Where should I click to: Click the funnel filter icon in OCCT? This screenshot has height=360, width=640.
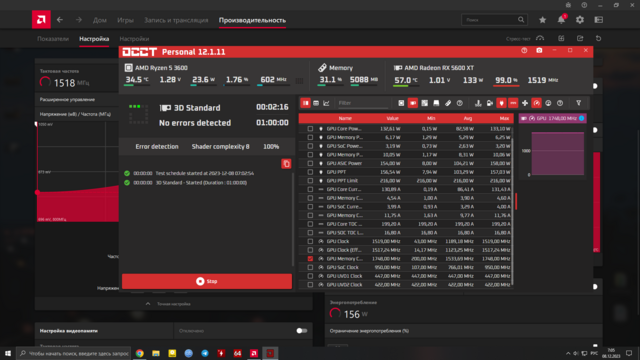tap(578, 103)
